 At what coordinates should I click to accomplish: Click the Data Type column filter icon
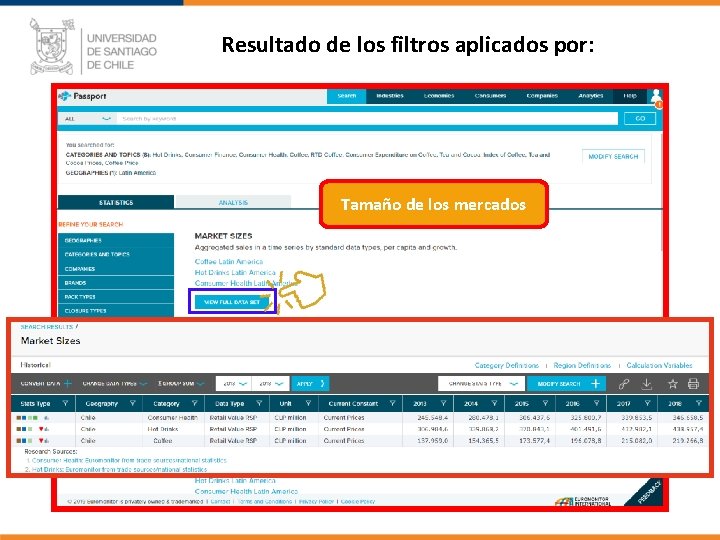tap(259, 403)
